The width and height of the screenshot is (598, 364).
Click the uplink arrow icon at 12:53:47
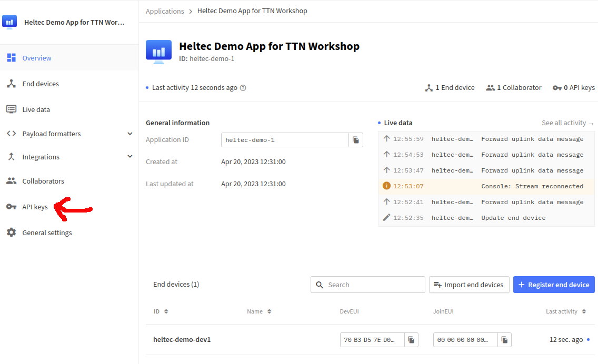point(386,170)
